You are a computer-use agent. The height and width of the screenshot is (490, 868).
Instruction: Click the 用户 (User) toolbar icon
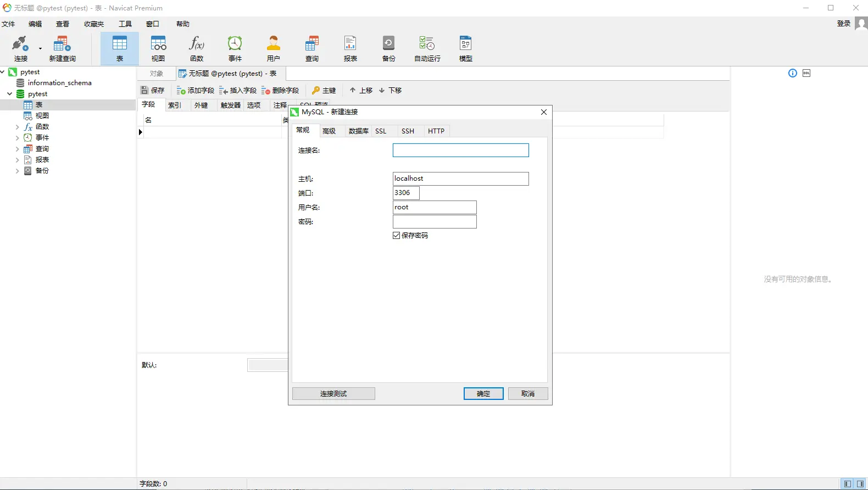(x=274, y=48)
